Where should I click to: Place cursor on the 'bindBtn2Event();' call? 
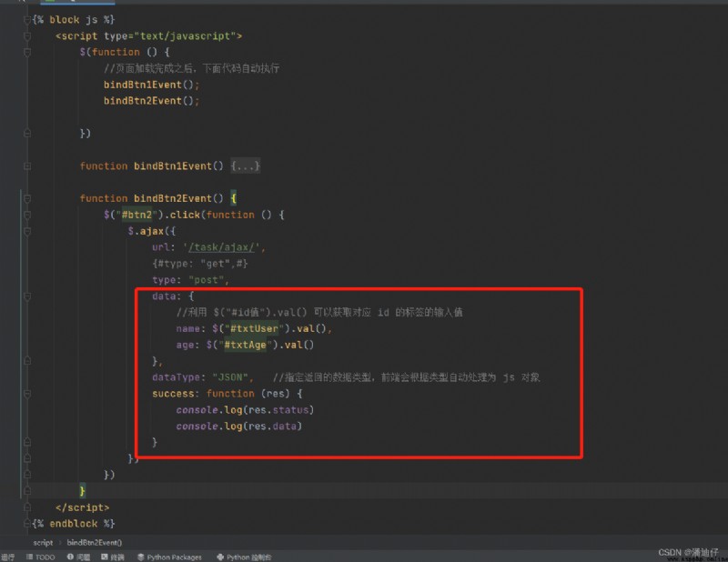(151, 101)
